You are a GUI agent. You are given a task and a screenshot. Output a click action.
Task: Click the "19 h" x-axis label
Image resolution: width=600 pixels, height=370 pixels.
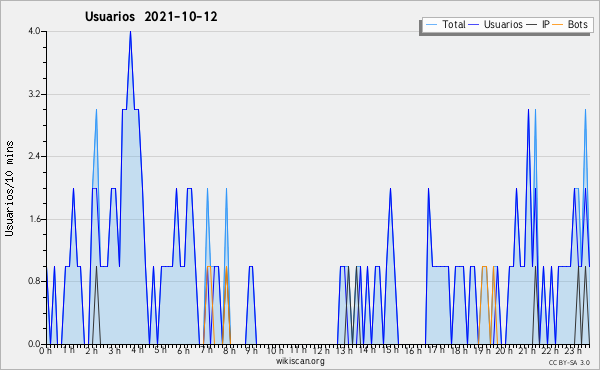coord(482,350)
